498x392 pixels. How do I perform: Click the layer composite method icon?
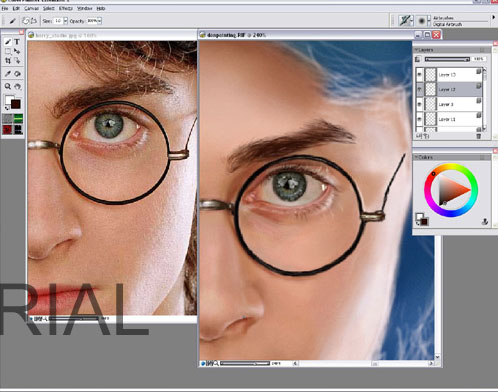click(x=418, y=59)
